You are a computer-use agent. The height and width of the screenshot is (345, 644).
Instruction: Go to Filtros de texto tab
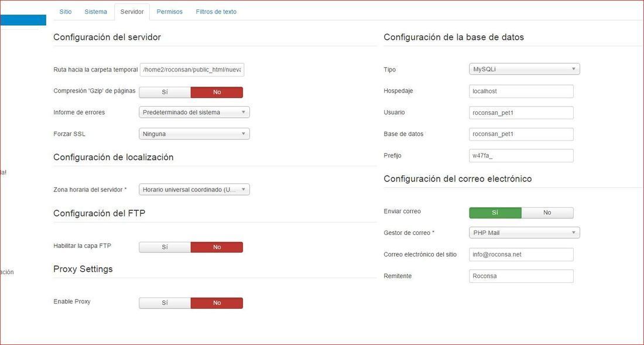(216, 12)
